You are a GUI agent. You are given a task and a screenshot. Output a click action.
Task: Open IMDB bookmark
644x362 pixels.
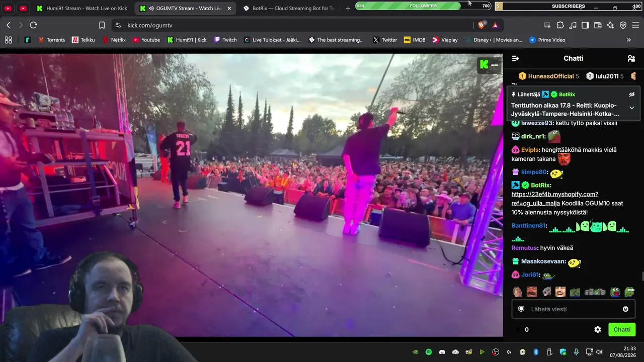coord(414,40)
